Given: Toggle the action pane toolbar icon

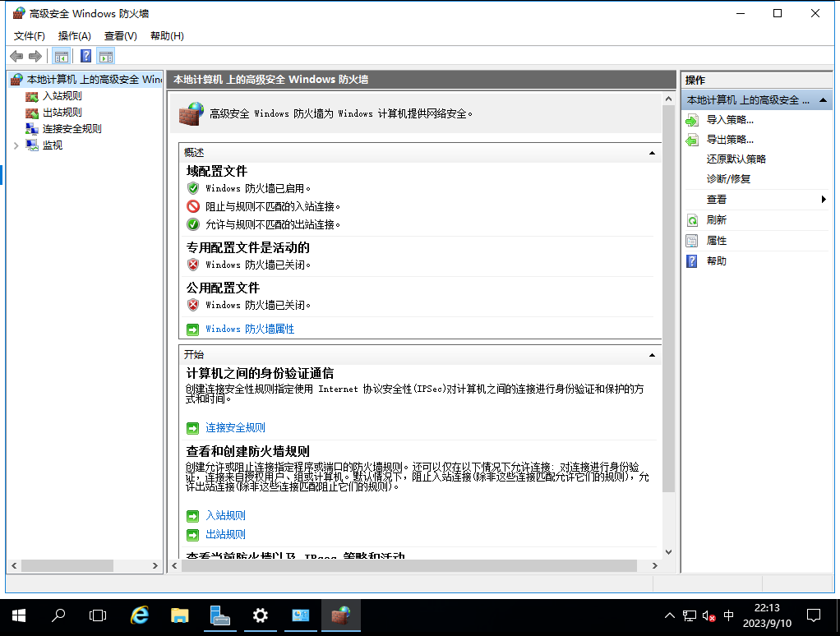Looking at the screenshot, I should (x=106, y=56).
